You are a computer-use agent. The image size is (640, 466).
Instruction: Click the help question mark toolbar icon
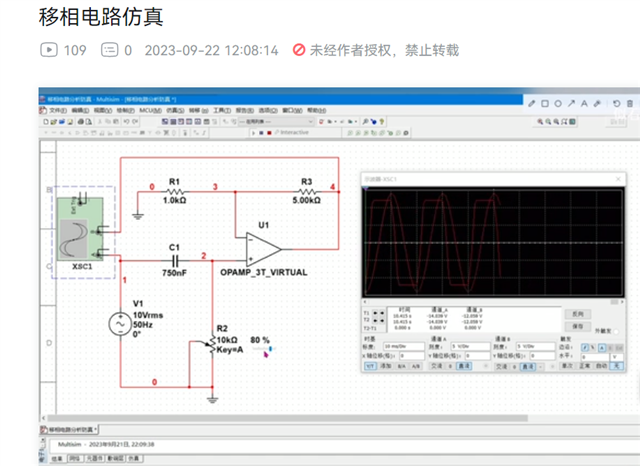pyautogui.click(x=382, y=122)
